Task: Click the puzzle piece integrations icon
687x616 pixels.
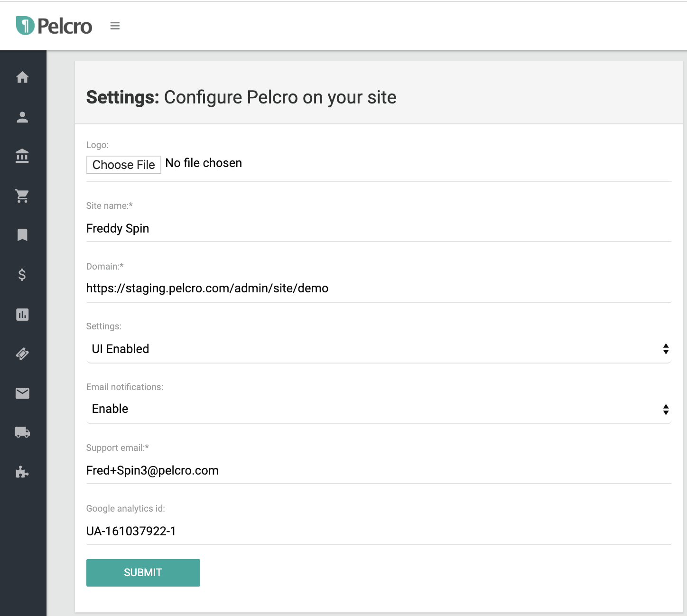Action: pos(22,472)
